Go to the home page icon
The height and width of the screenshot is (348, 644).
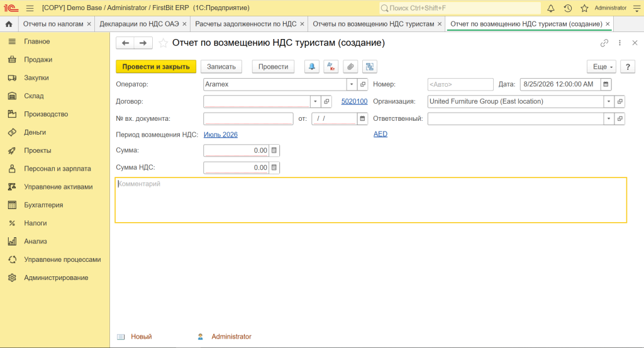coord(9,24)
